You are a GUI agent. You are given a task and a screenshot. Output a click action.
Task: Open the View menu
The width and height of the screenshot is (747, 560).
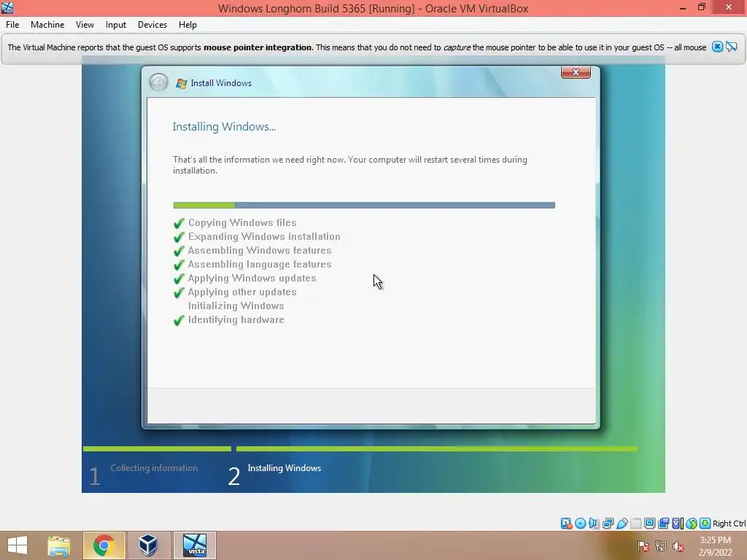tap(85, 25)
